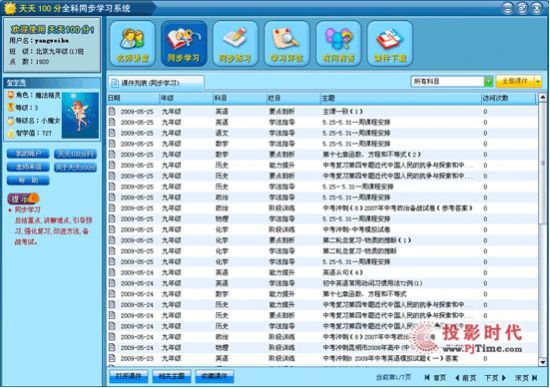Select the 同步学习 open book icon
Viewport: 550px width, 388px height.
[x=184, y=44]
